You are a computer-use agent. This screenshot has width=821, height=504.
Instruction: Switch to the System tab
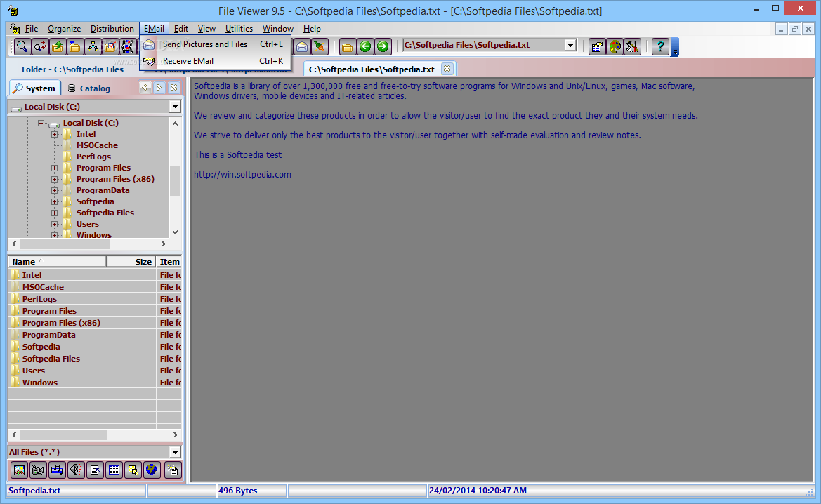pos(34,88)
